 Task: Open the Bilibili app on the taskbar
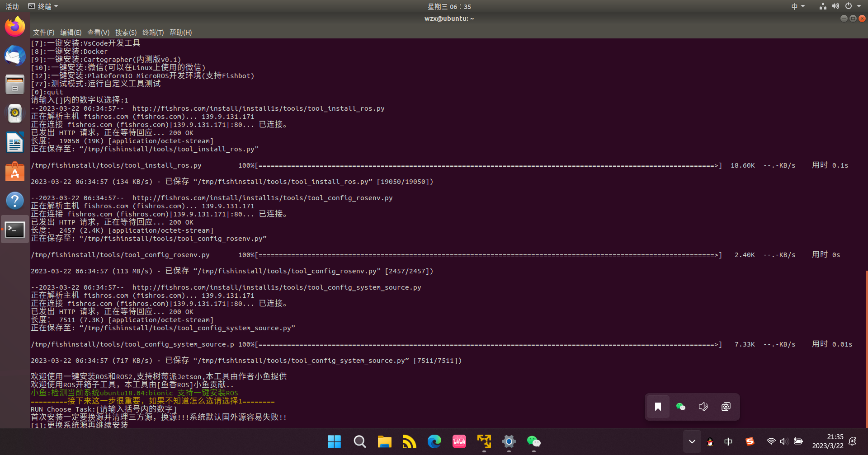459,441
